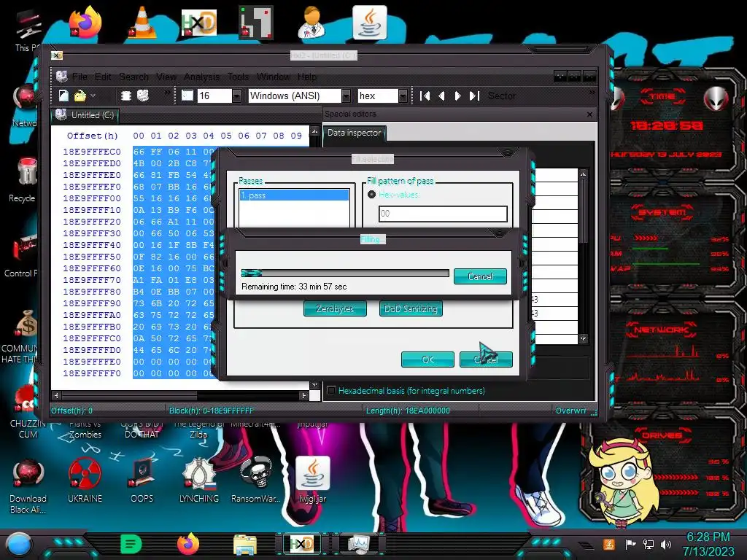
Task: Open the LYNCHING desktop icon
Action: pyautogui.click(x=198, y=480)
